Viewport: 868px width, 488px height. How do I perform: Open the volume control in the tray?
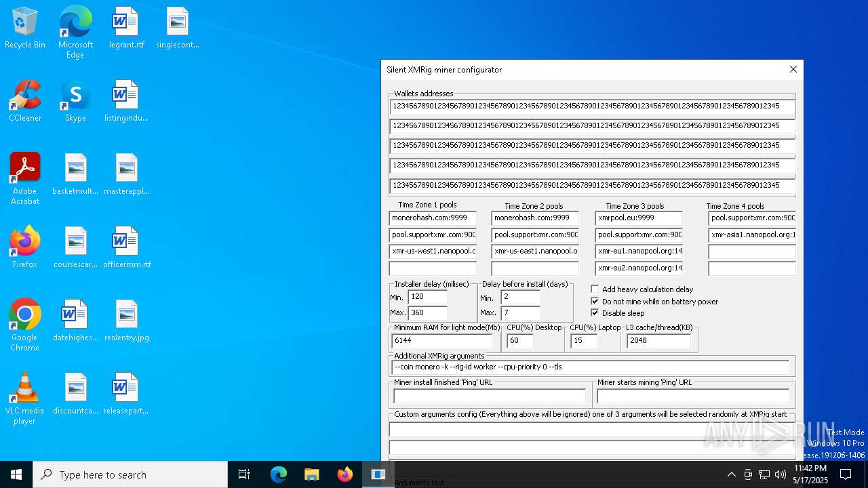pos(781,474)
